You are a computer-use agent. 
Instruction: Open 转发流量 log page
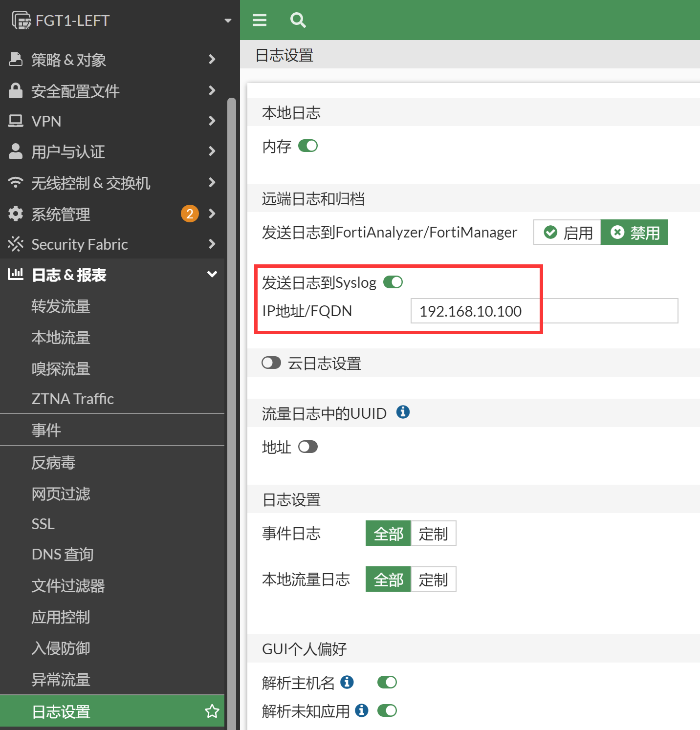point(61,306)
